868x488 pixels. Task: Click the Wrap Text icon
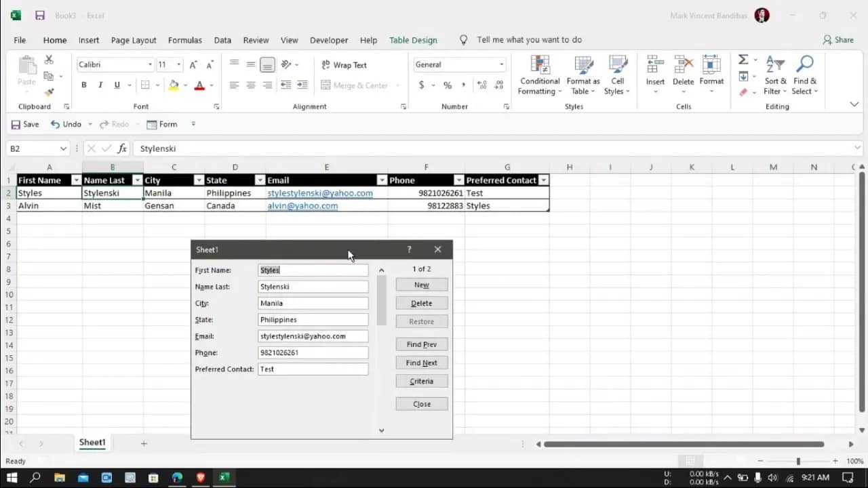(x=344, y=64)
